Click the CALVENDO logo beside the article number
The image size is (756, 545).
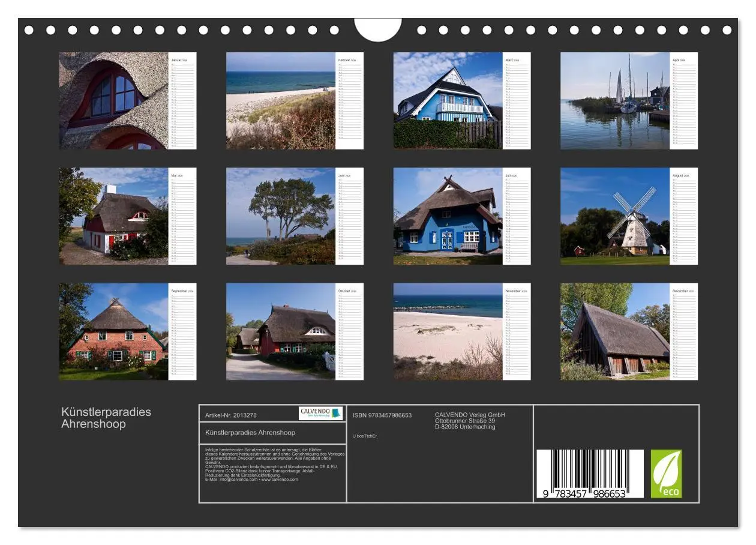(x=320, y=413)
